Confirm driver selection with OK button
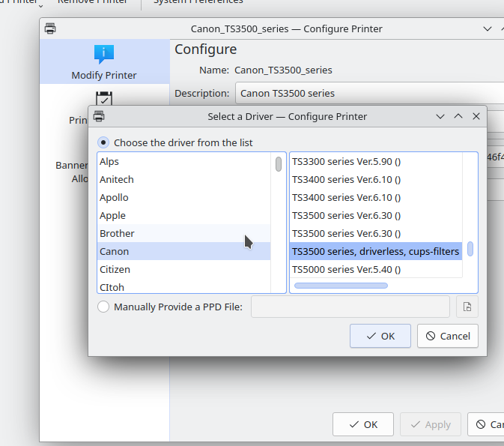 click(x=380, y=336)
